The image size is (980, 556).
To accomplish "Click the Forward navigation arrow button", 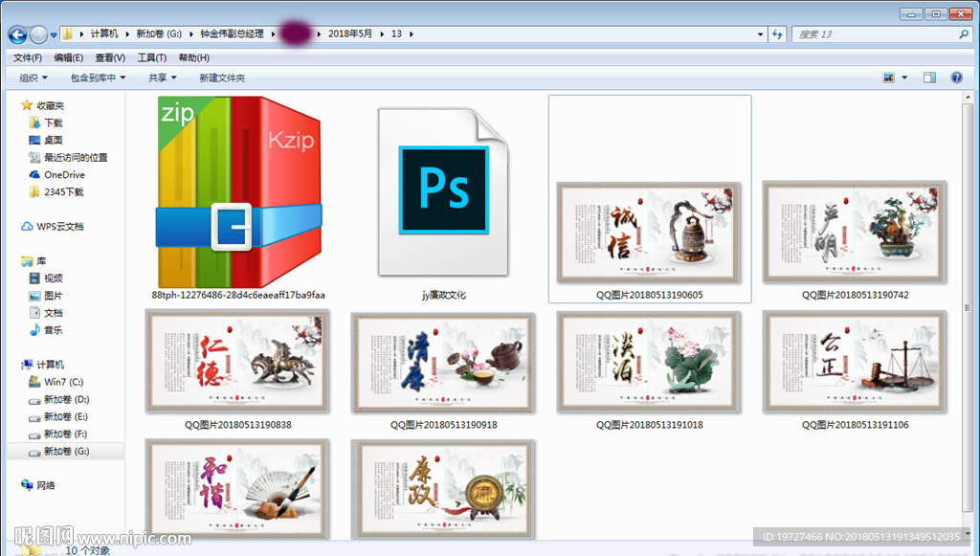I will (38, 34).
